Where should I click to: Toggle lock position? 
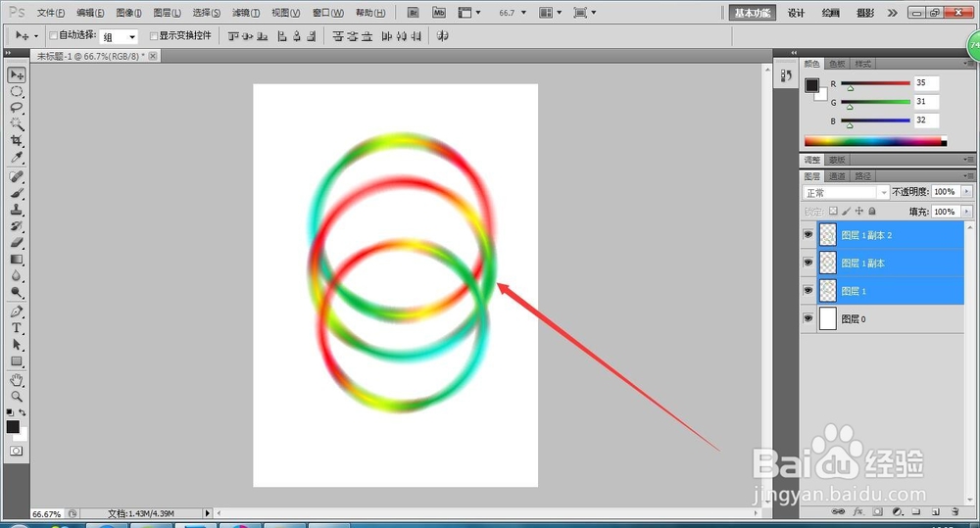(859, 212)
